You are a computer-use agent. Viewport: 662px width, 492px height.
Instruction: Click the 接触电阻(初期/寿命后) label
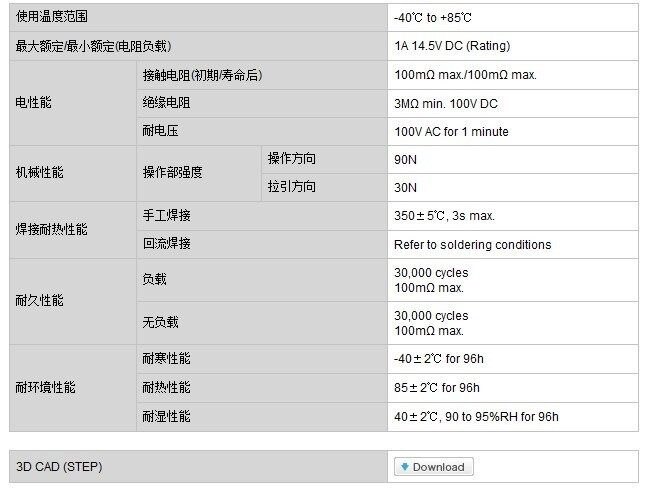pos(203,75)
